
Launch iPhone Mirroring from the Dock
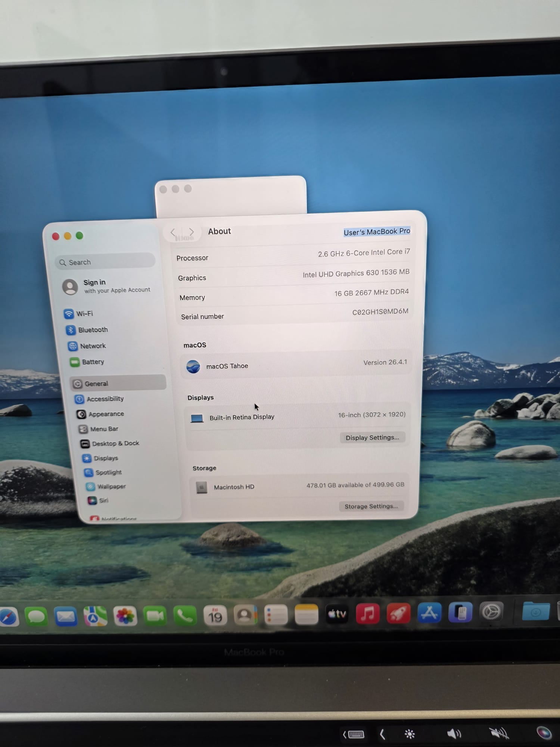[460, 612]
